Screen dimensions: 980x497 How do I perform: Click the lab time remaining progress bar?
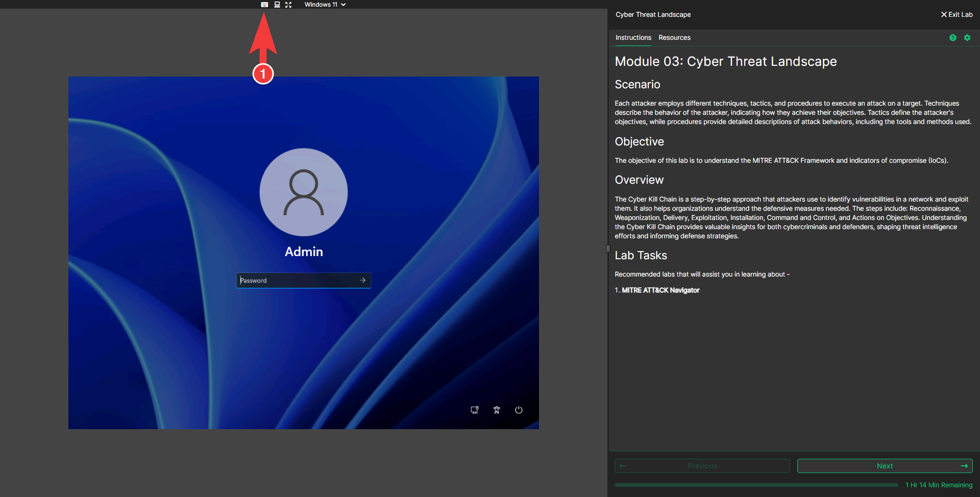click(x=756, y=485)
